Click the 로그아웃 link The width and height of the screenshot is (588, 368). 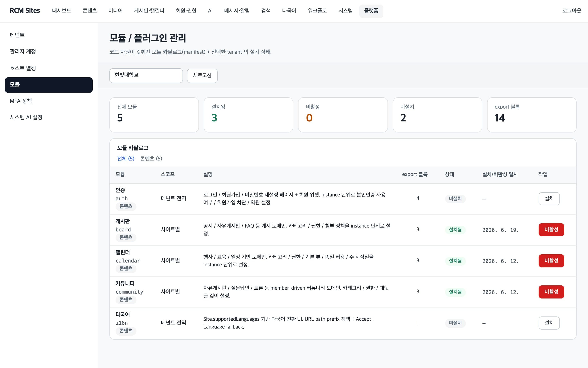pos(572,11)
